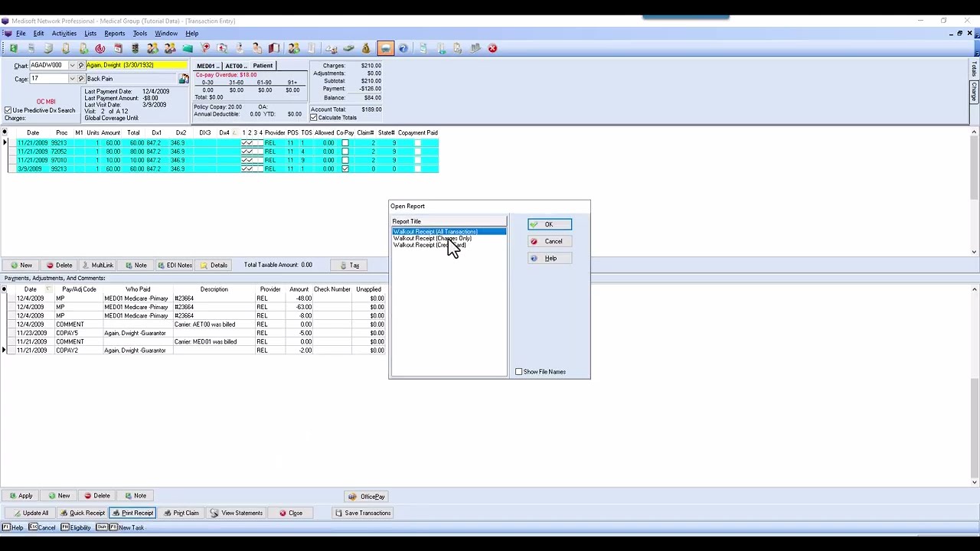Viewport: 980px width, 551px height.
Task: Click the New Task shortcut in the status bar
Action: (x=120, y=528)
